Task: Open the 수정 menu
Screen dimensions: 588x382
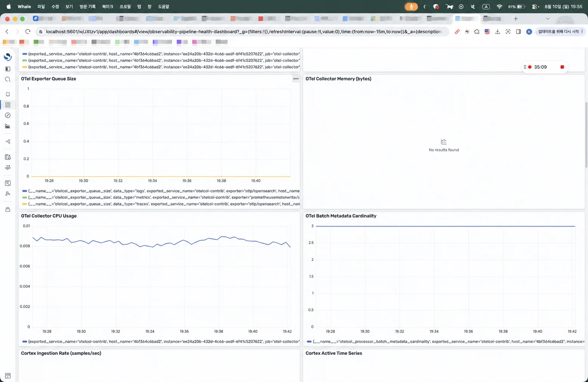Action: click(55, 6)
